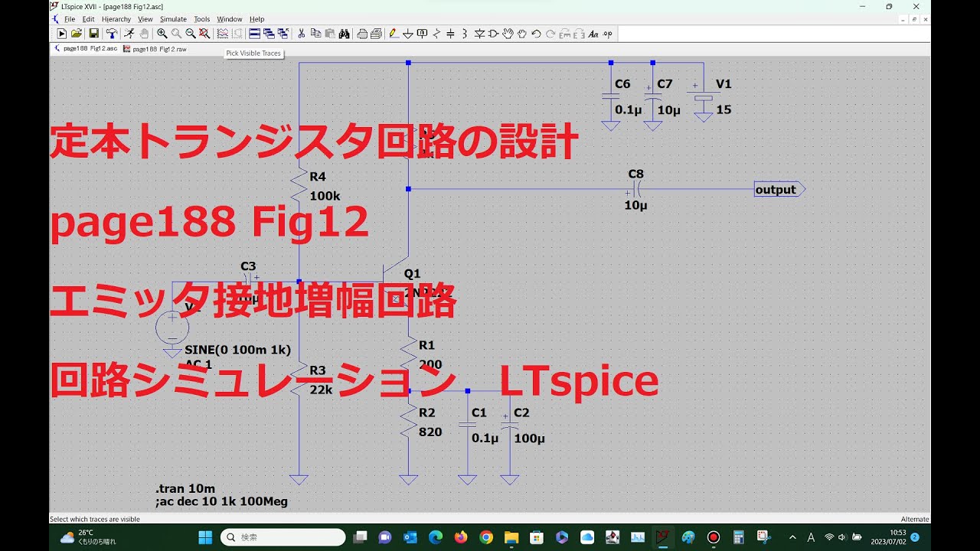This screenshot has height=551, width=980.
Task: Open the Hierarchy menu
Action: pyautogui.click(x=116, y=19)
